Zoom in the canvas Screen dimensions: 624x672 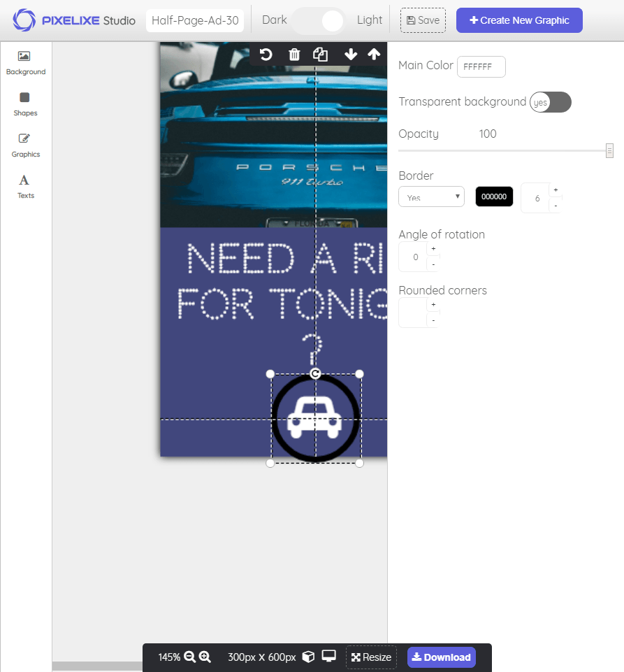pyautogui.click(x=205, y=657)
